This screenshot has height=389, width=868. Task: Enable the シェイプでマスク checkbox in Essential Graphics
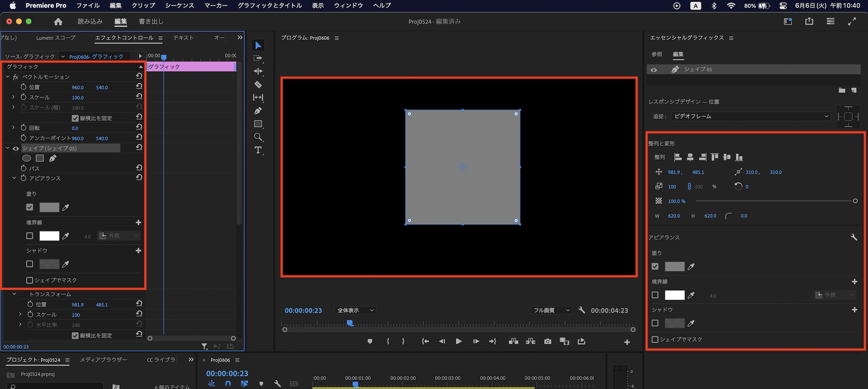coord(655,340)
